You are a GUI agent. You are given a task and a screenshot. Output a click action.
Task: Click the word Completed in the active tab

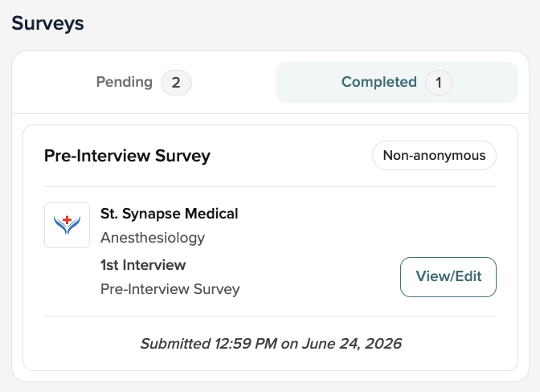(378, 82)
